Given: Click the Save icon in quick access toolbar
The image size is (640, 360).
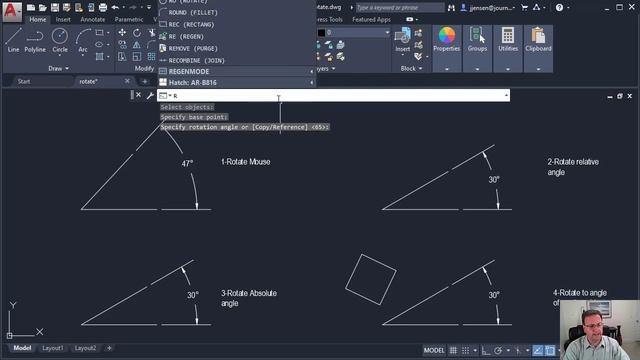Looking at the screenshot, I should [55, 7].
